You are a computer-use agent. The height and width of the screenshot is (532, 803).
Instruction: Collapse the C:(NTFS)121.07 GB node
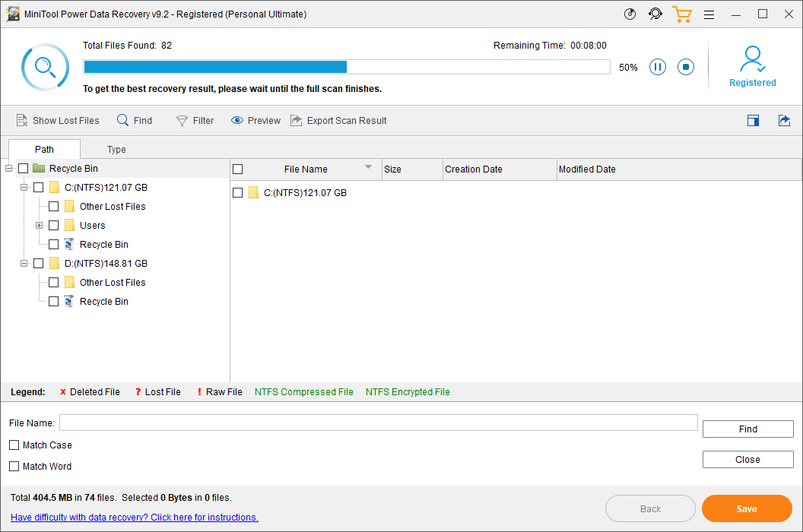click(24, 188)
